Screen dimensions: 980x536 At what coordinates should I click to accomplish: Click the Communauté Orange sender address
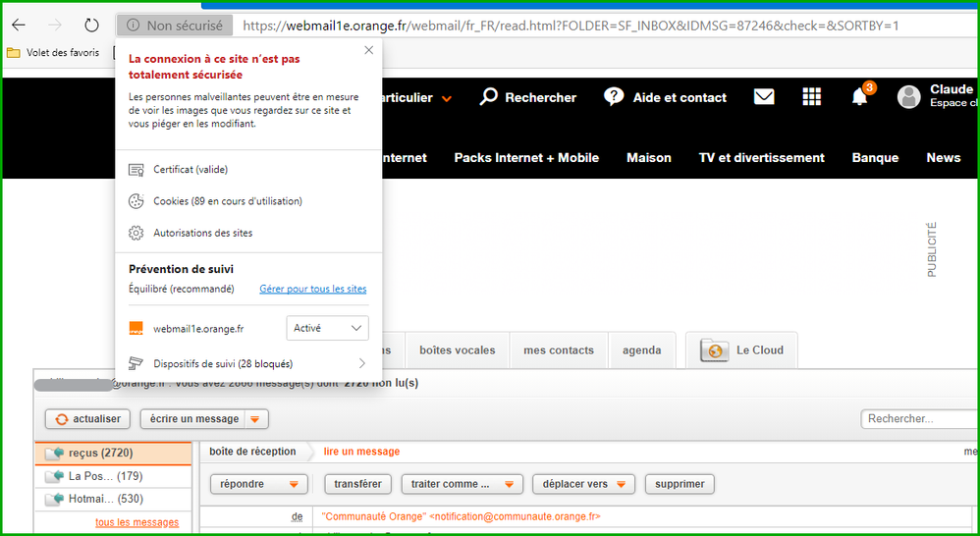click(x=461, y=516)
